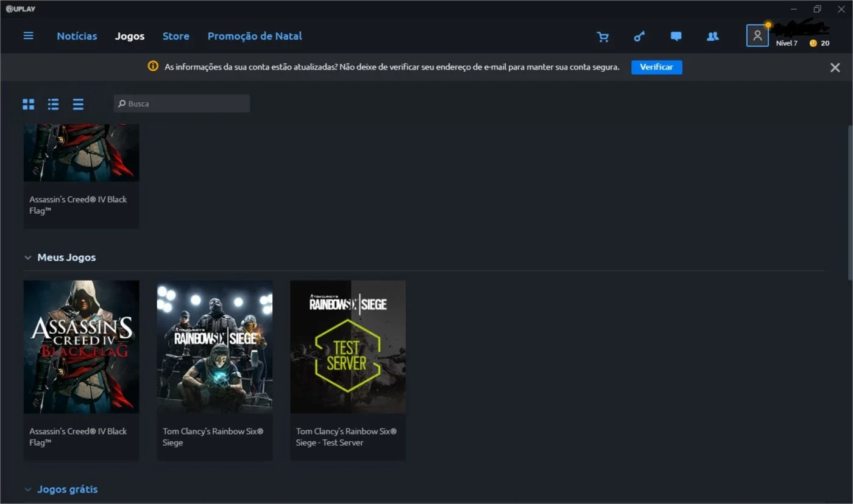This screenshot has width=853, height=504.
Task: Open Rainbow Six Siege cover art
Action: [x=214, y=347]
